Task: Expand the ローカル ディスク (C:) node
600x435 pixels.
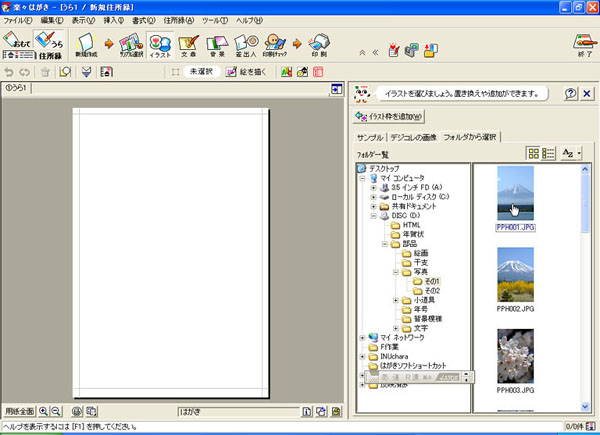Action: point(373,197)
